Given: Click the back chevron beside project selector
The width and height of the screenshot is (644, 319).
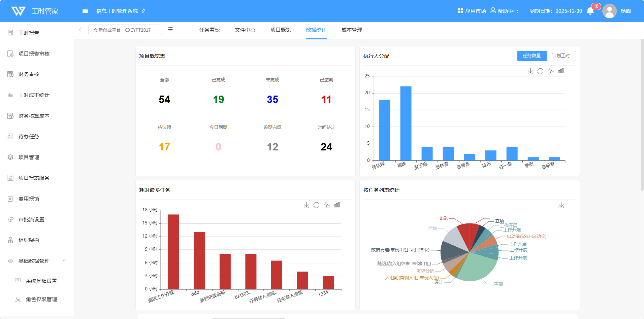Looking at the screenshot, I should tap(80, 30).
